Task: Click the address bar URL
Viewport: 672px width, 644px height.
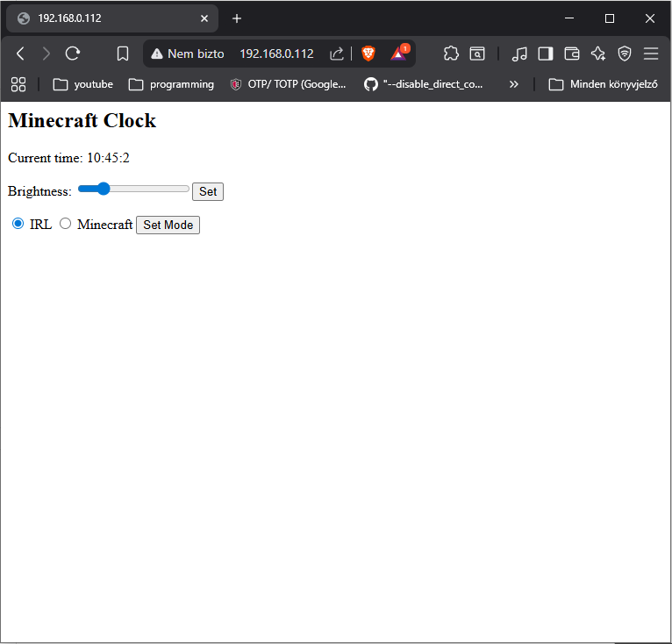Action: pos(276,54)
